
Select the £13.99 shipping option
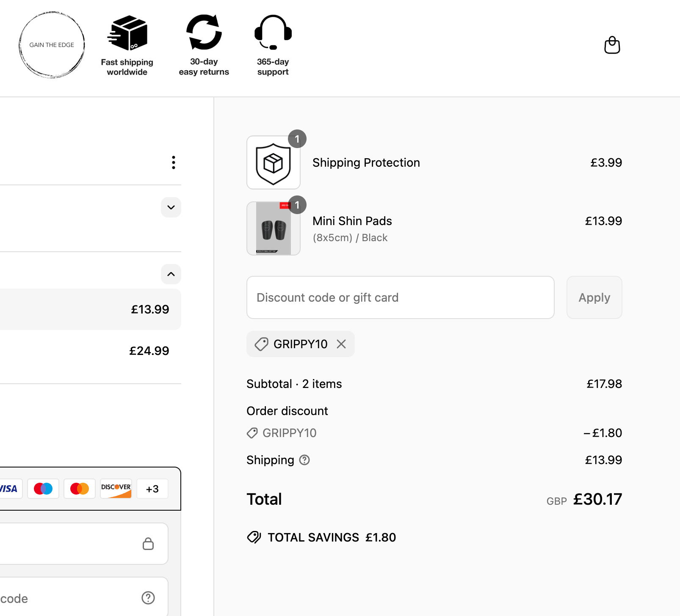[x=89, y=309]
